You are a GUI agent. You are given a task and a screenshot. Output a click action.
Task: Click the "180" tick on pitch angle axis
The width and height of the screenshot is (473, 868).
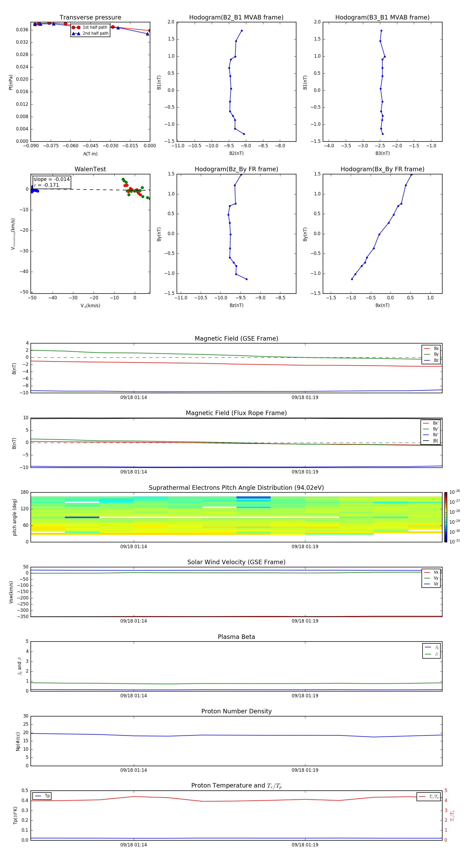[25, 492]
